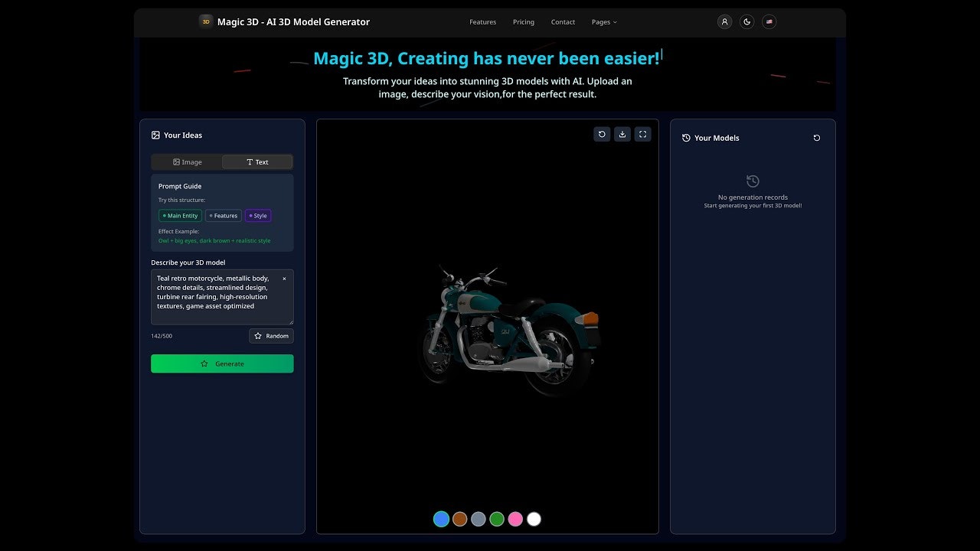Open the user account icon
The height and width of the screenshot is (551, 980).
(724, 21)
